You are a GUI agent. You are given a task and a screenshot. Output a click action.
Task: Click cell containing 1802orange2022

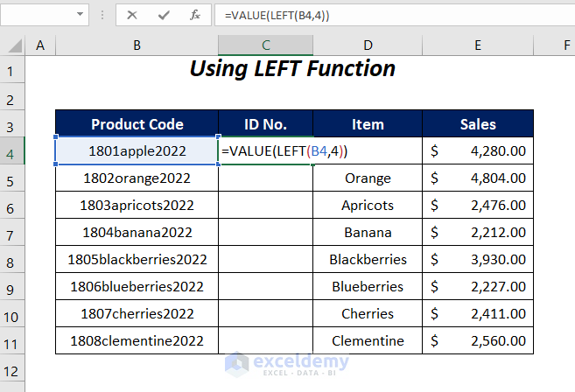click(137, 178)
